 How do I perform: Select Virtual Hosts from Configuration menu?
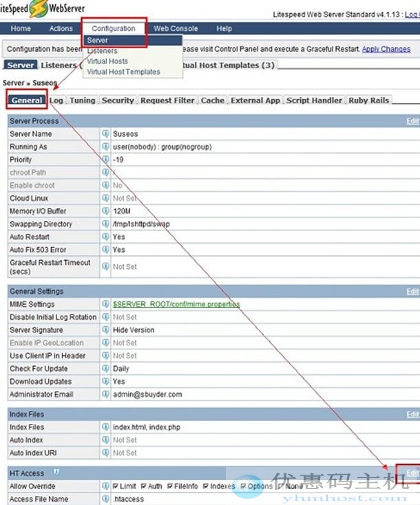coord(107,61)
